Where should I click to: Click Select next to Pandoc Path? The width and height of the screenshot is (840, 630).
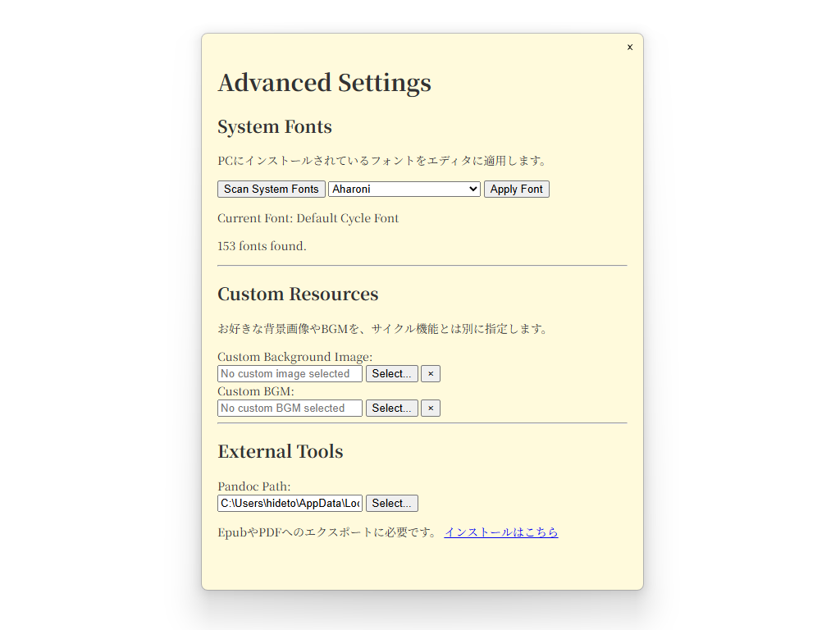[391, 503]
